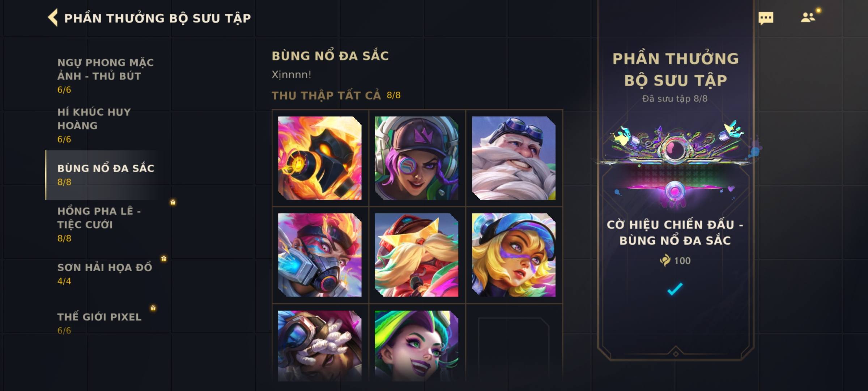Select the flaming black cannon skin thumbnail
This screenshot has width=868, height=391.
pos(320,158)
